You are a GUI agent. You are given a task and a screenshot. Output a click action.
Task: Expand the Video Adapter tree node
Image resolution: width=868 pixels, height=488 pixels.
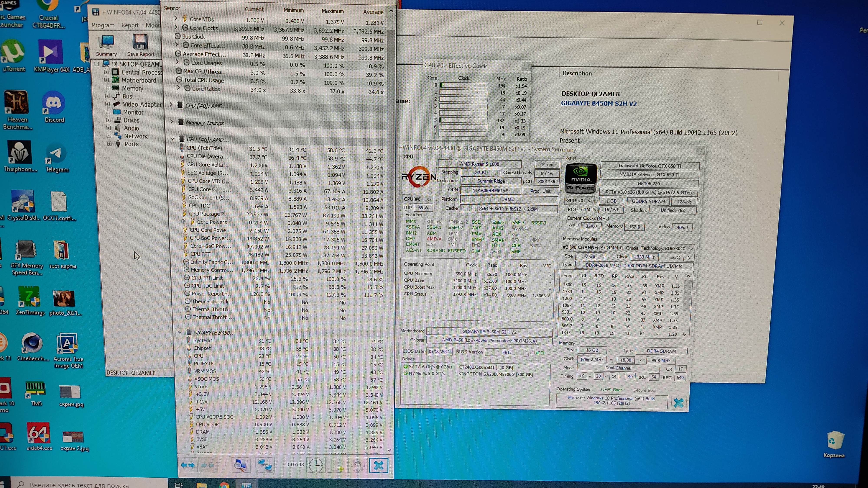[107, 104]
